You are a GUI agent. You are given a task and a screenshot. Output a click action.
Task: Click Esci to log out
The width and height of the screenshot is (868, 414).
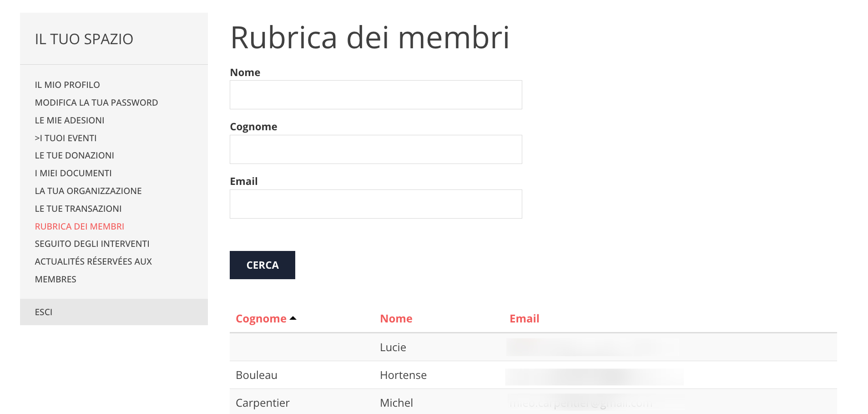(44, 312)
